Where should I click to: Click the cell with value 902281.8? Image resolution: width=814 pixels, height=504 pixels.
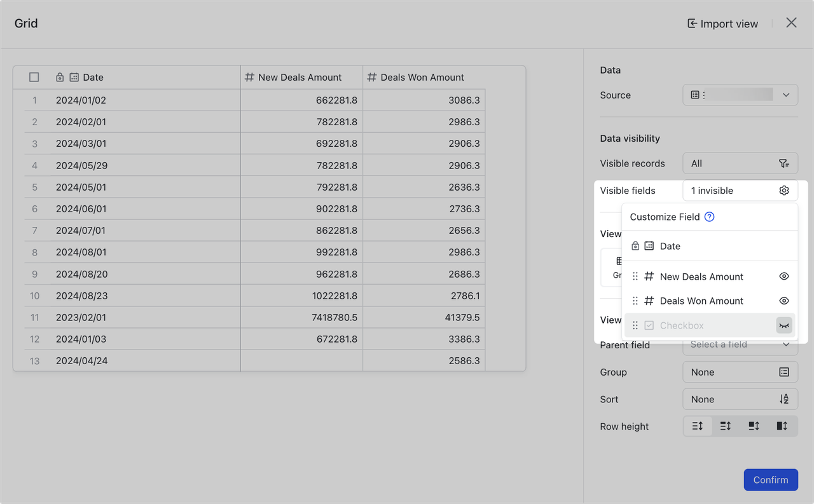(301, 208)
